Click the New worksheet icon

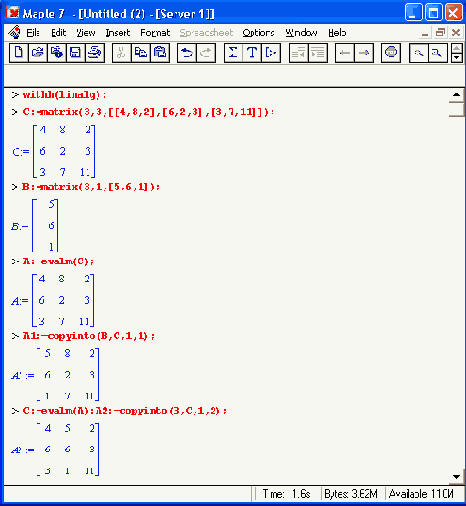click(x=19, y=53)
